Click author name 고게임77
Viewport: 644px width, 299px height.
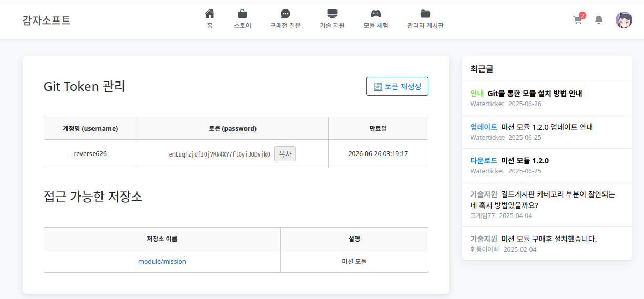click(483, 215)
